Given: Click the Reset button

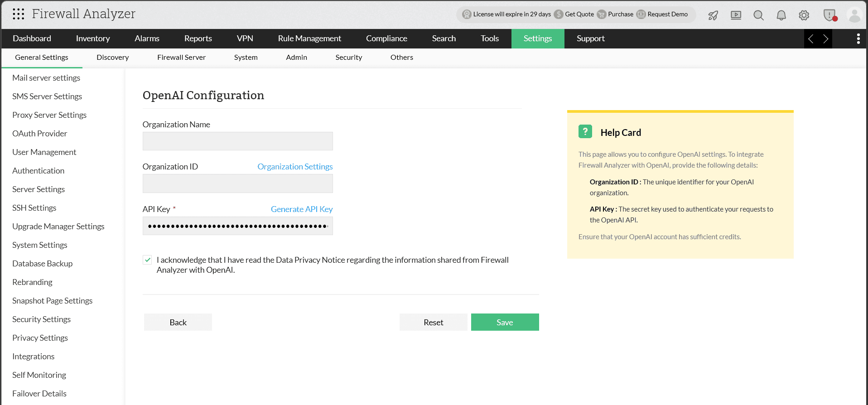Looking at the screenshot, I should (x=433, y=322).
